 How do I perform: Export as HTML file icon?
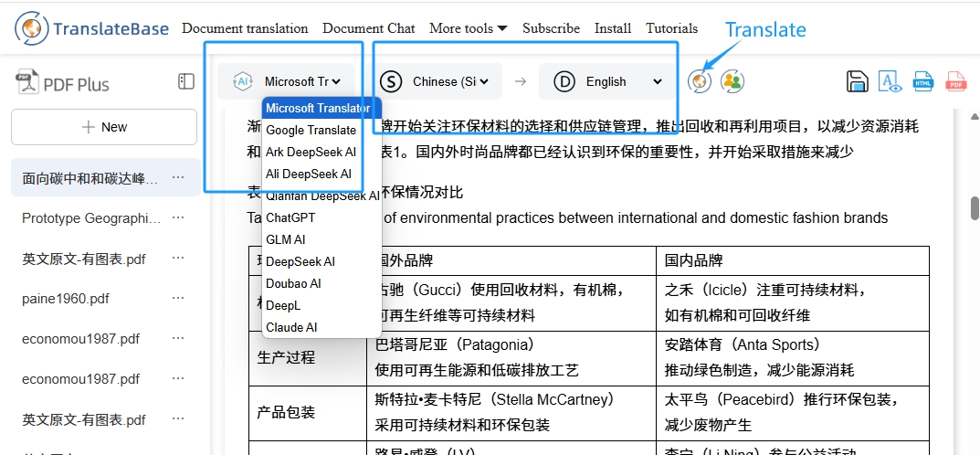point(923,81)
